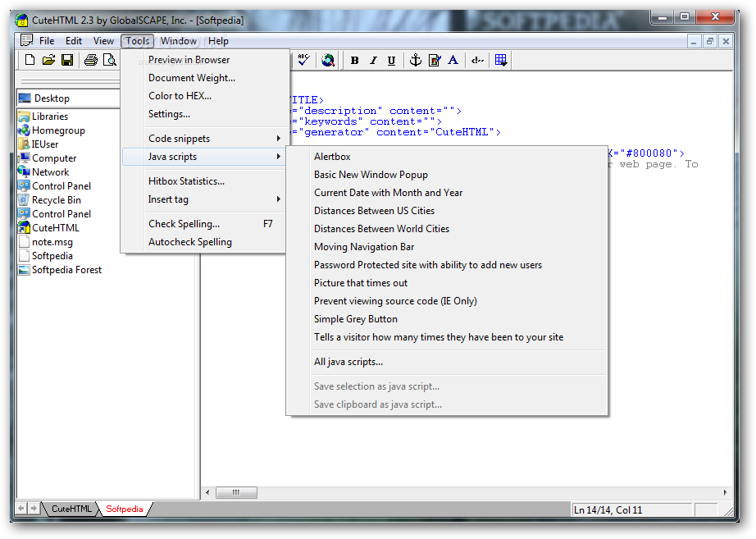
Task: Open All java scripts...
Action: click(x=446, y=362)
